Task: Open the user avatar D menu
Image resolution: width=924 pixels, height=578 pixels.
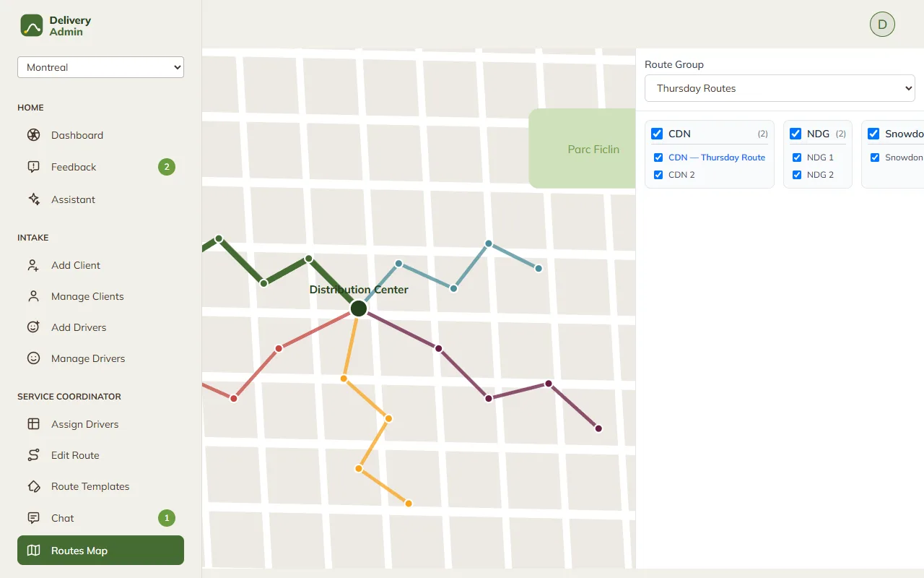Action: point(882,24)
